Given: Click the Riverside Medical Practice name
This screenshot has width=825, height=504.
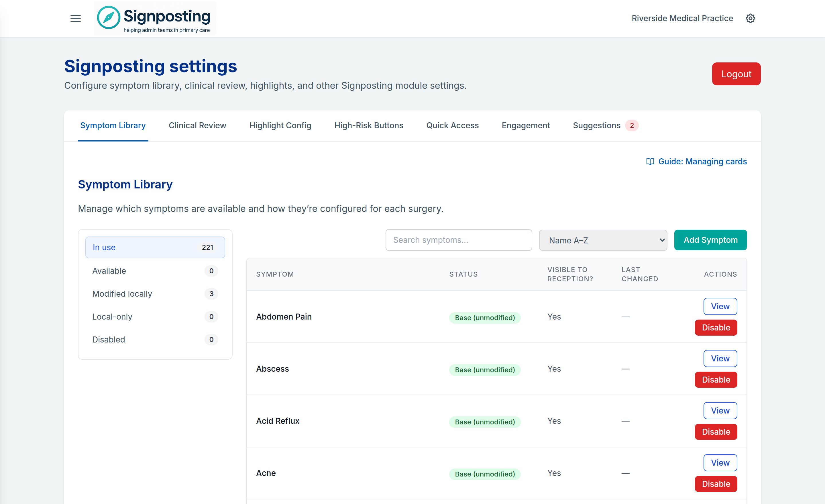Looking at the screenshot, I should pyautogui.click(x=682, y=18).
